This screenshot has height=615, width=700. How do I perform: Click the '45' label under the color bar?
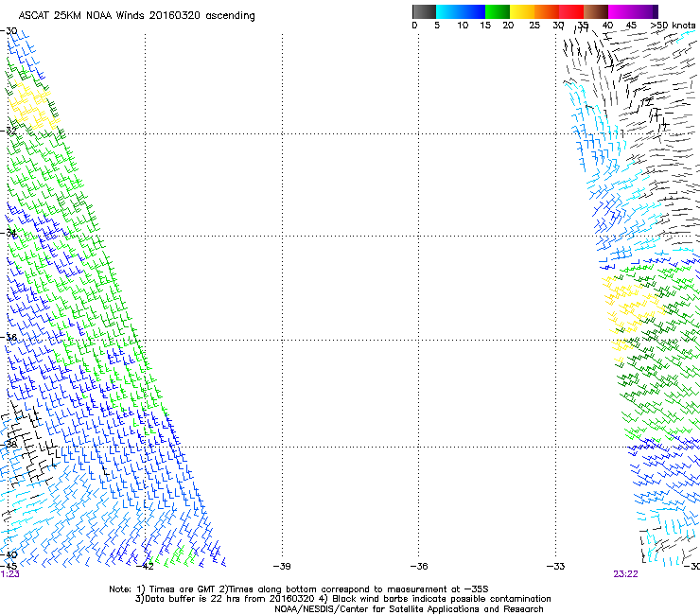pyautogui.click(x=631, y=26)
